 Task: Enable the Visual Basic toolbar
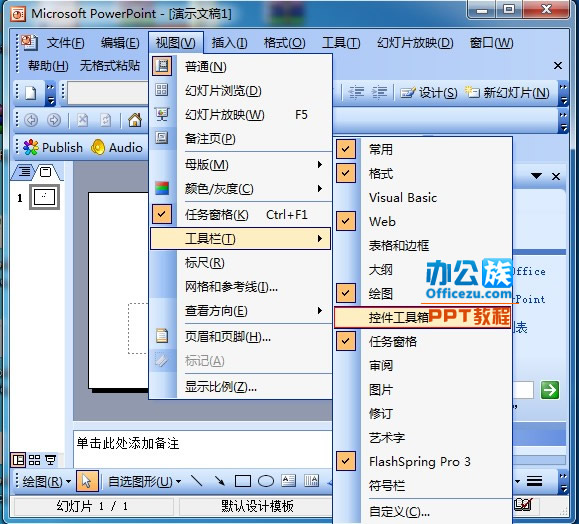point(423,198)
